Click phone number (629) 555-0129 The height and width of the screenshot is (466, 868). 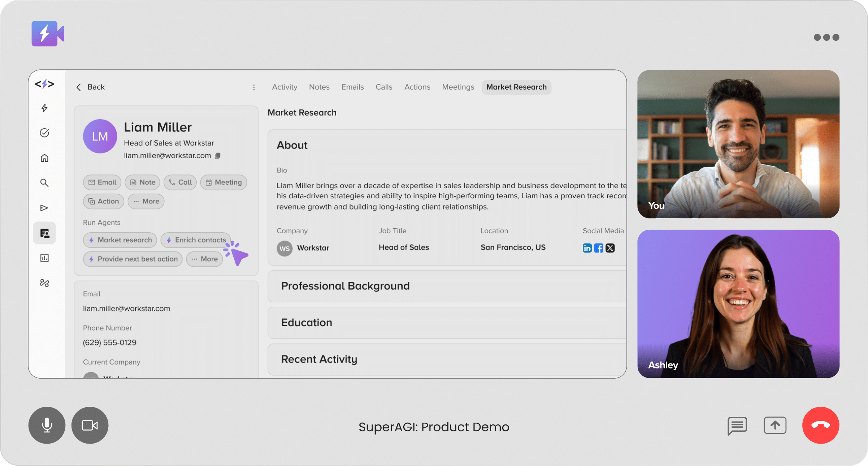pos(110,342)
